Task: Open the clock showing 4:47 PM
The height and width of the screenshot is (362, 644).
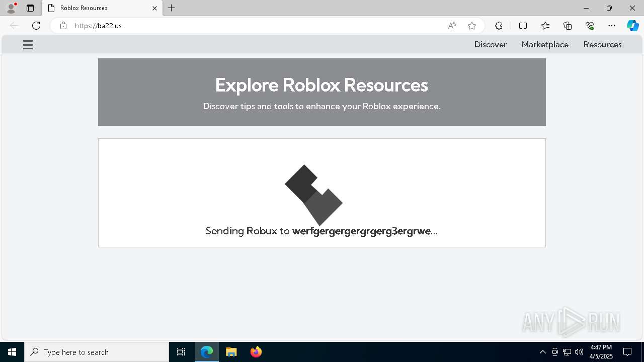Action: (601, 352)
